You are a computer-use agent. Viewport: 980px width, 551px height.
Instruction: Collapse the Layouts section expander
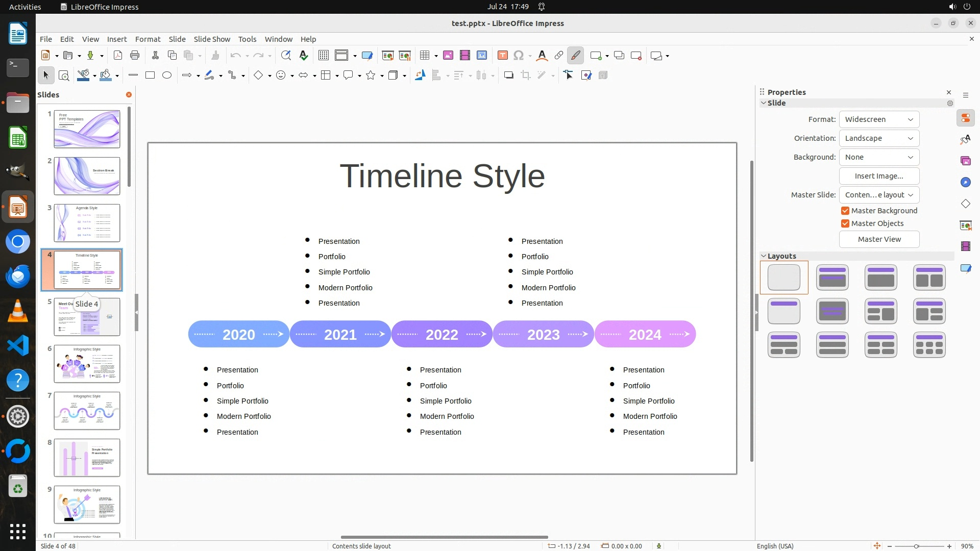click(x=764, y=256)
